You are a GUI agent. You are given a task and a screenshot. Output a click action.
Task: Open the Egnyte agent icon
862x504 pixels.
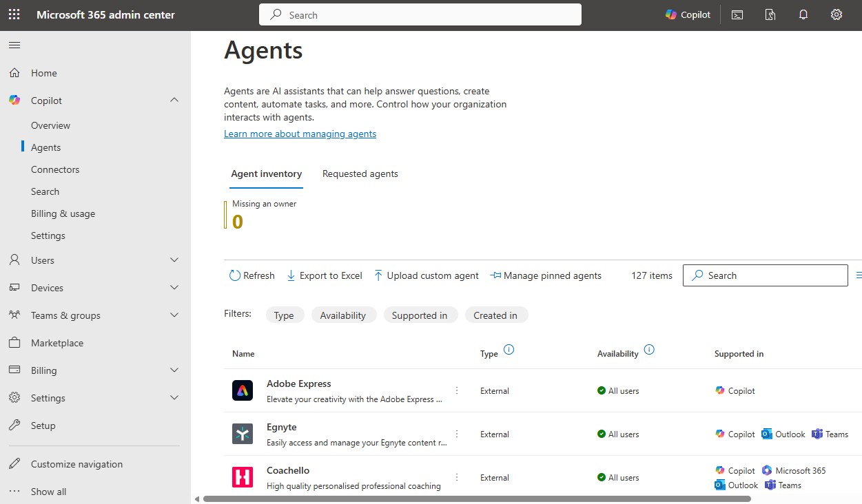point(242,434)
